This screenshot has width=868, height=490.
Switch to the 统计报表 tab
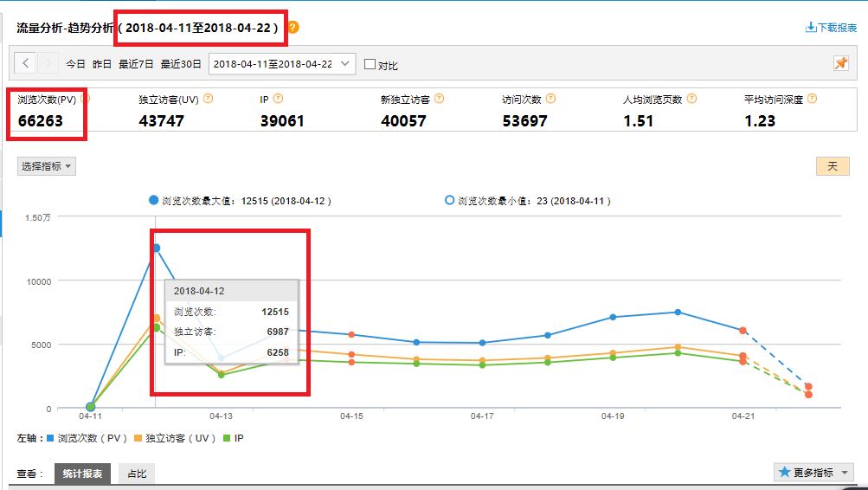point(82,474)
